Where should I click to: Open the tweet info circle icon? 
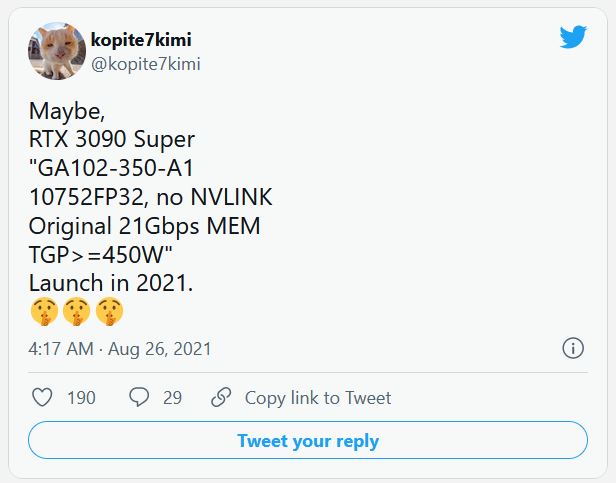coord(573,348)
